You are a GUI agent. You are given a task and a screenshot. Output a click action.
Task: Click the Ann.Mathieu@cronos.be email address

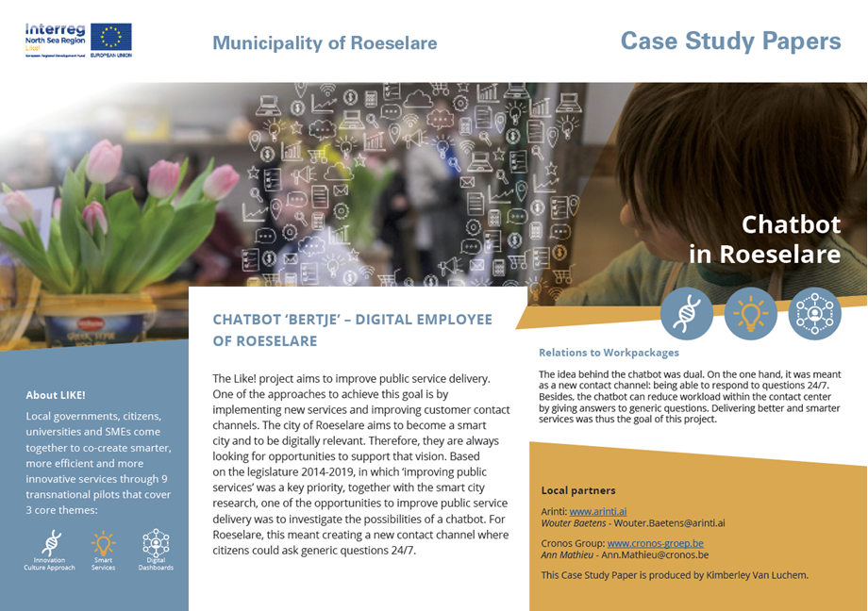(x=655, y=554)
